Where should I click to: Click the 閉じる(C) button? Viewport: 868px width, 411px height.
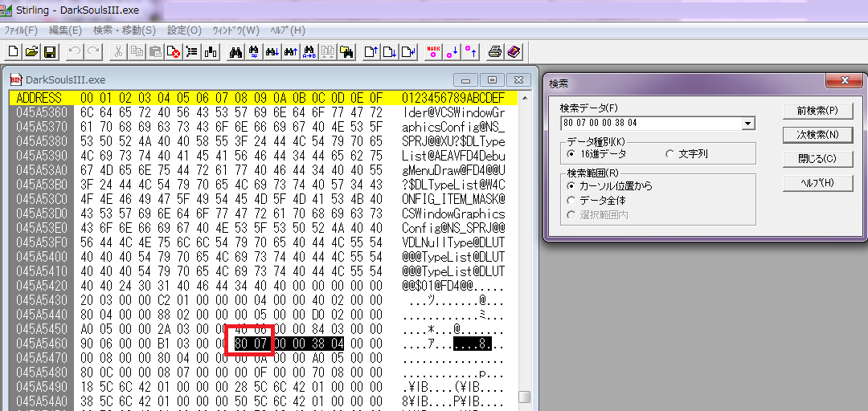point(817,159)
